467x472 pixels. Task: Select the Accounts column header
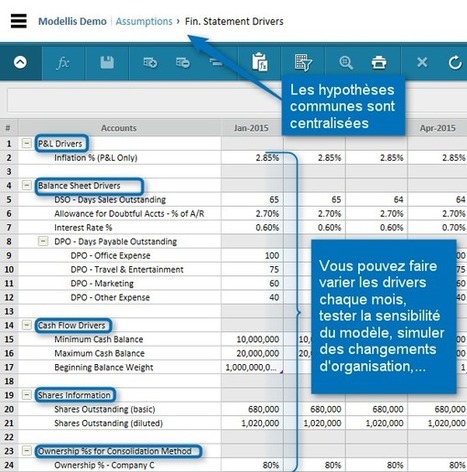click(119, 128)
